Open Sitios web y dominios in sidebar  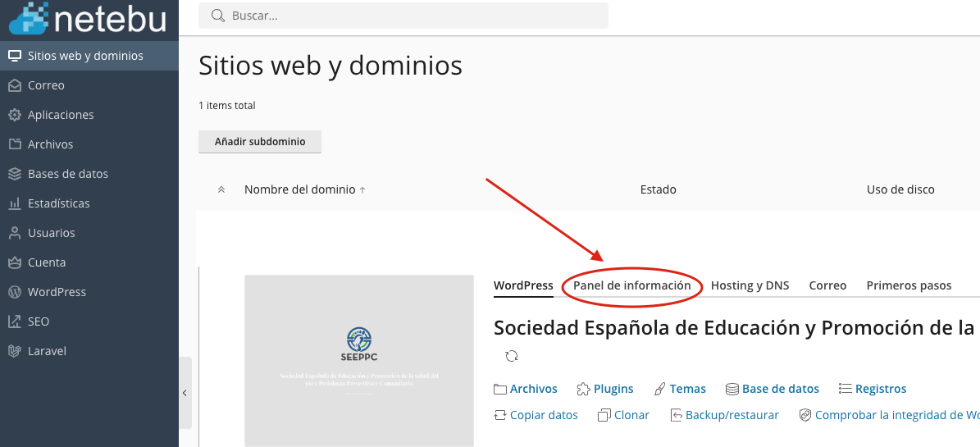pyautogui.click(x=89, y=56)
